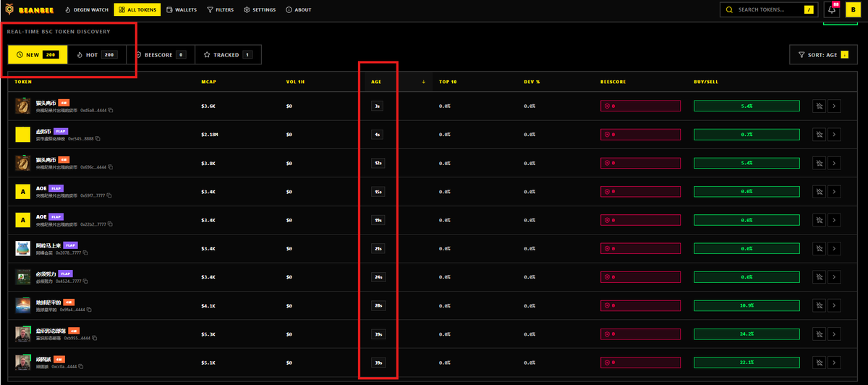Open the Sort: Age dropdown
The image size is (868, 385).
822,55
